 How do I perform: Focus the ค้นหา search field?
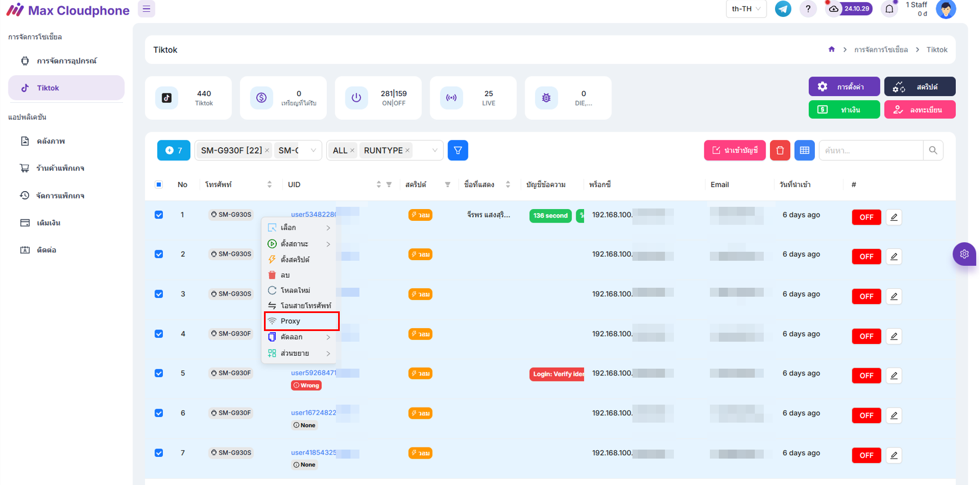click(x=871, y=150)
